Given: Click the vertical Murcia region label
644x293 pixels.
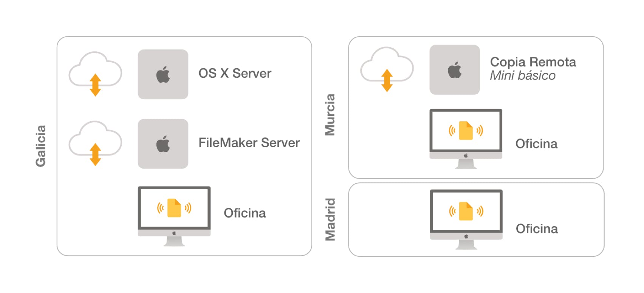Looking at the screenshot, I should click(330, 114).
